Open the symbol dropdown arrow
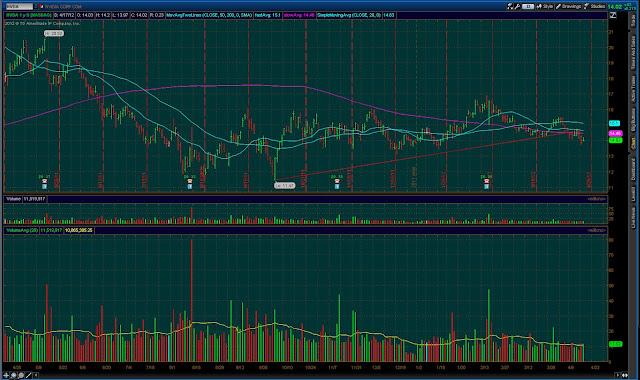Image resolution: width=640 pixels, height=380 pixels. pyautogui.click(x=36, y=7)
